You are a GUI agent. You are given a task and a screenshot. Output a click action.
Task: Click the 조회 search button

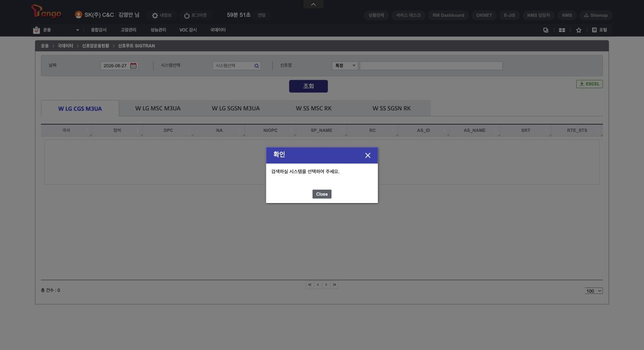coord(308,86)
